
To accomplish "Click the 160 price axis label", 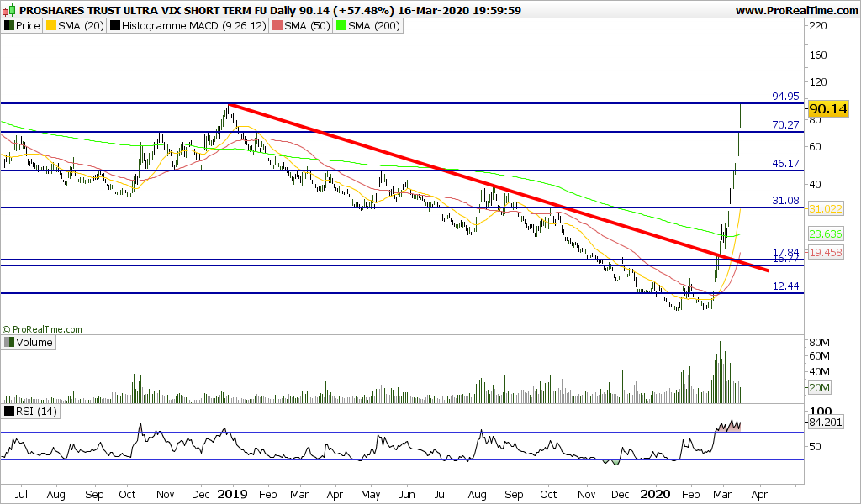I will 818,55.
